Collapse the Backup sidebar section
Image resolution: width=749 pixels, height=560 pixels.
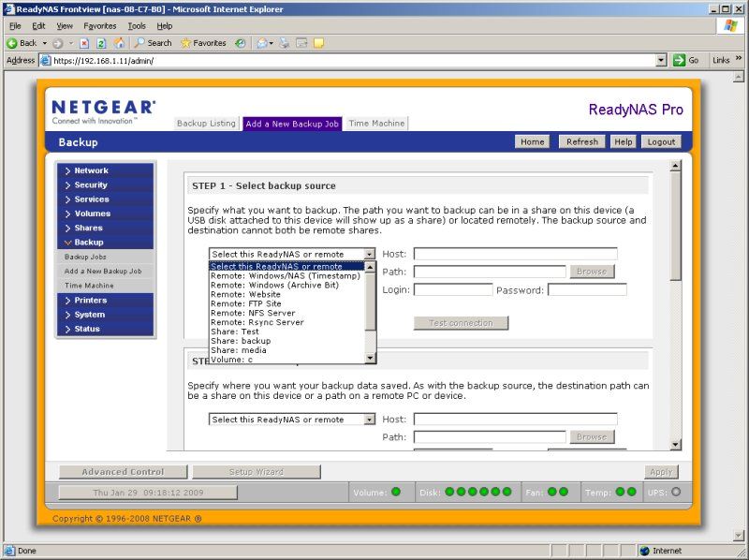(x=105, y=243)
